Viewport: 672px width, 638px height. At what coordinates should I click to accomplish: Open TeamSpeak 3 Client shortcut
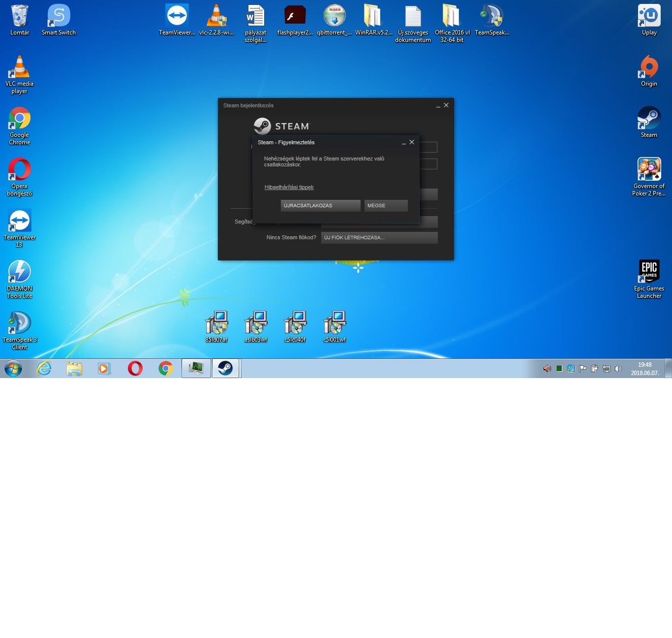(20, 331)
